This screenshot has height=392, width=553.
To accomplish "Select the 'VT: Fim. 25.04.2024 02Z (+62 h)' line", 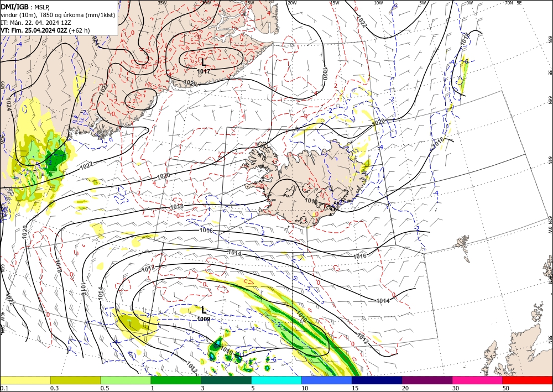I will (x=45, y=30).
